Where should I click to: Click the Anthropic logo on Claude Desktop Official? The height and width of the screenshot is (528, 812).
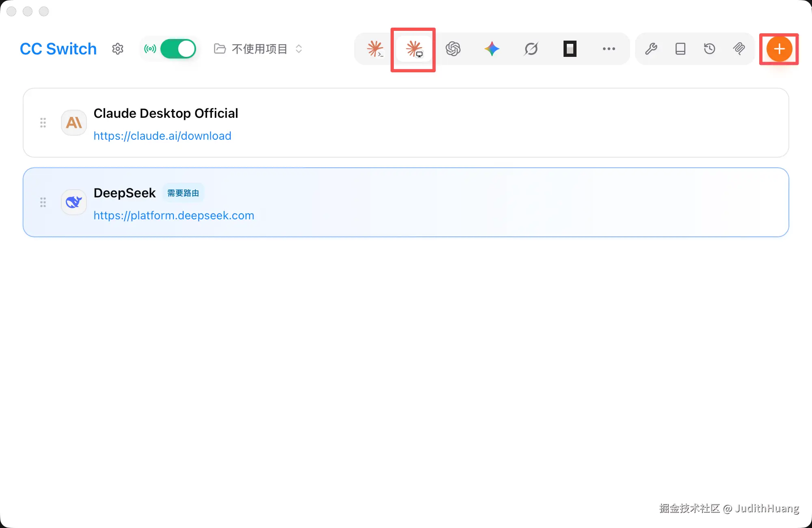[74, 123]
